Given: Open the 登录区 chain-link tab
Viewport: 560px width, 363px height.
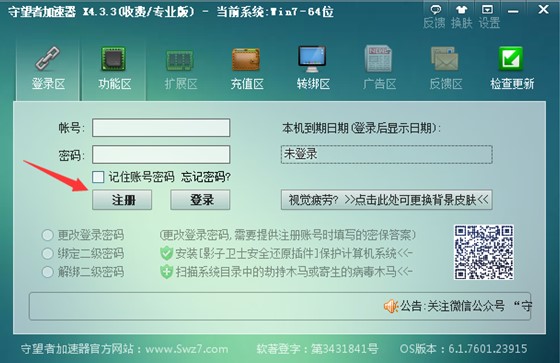Looking at the screenshot, I should pyautogui.click(x=48, y=69).
